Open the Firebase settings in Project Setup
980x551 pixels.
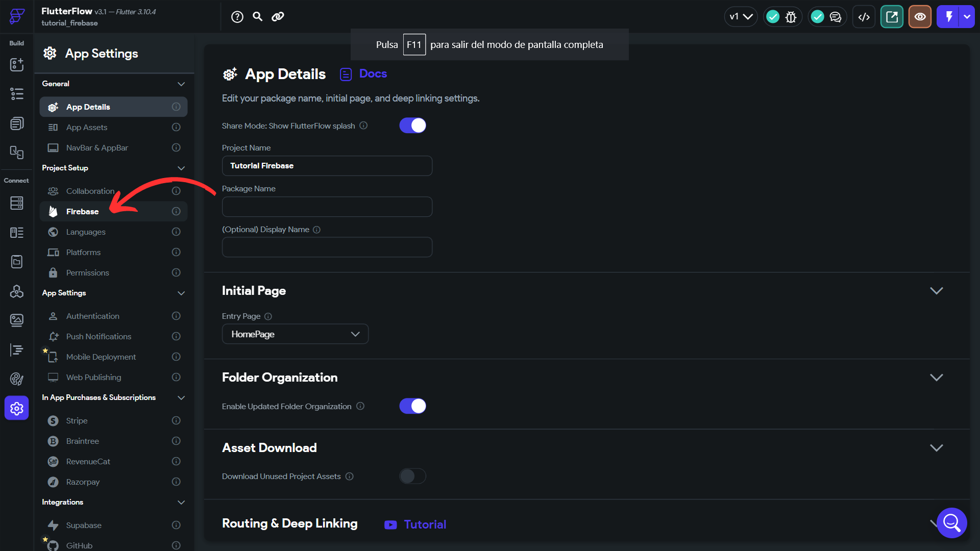pos(82,211)
